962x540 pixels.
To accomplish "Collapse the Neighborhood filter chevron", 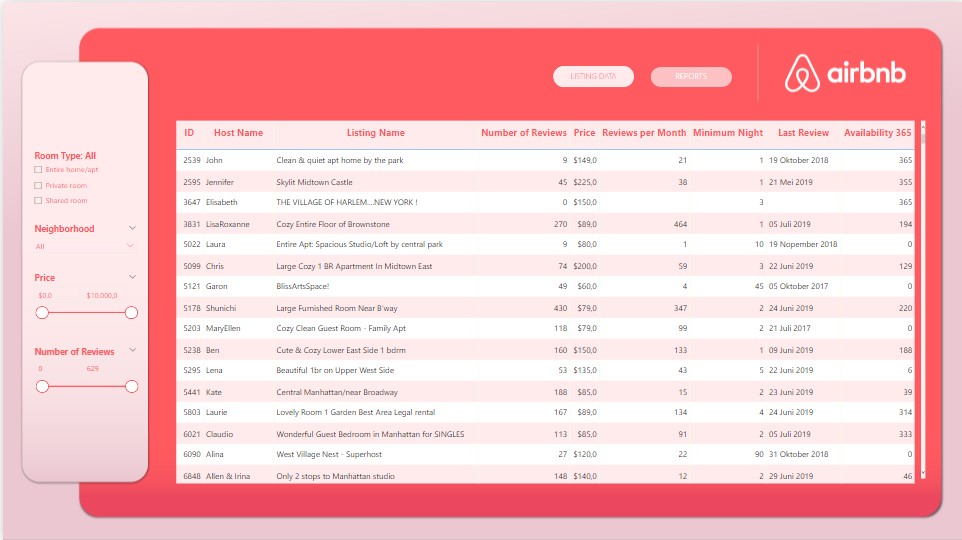I will tap(132, 228).
